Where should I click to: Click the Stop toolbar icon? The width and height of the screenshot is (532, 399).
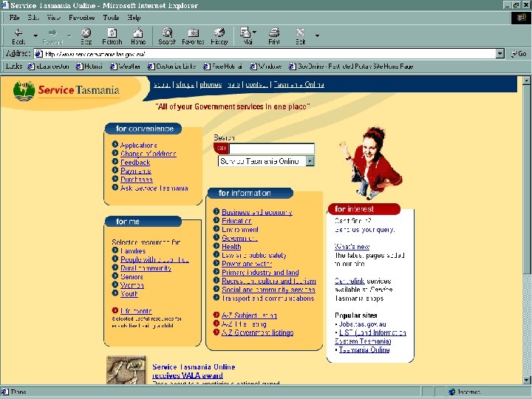pyautogui.click(x=86, y=36)
